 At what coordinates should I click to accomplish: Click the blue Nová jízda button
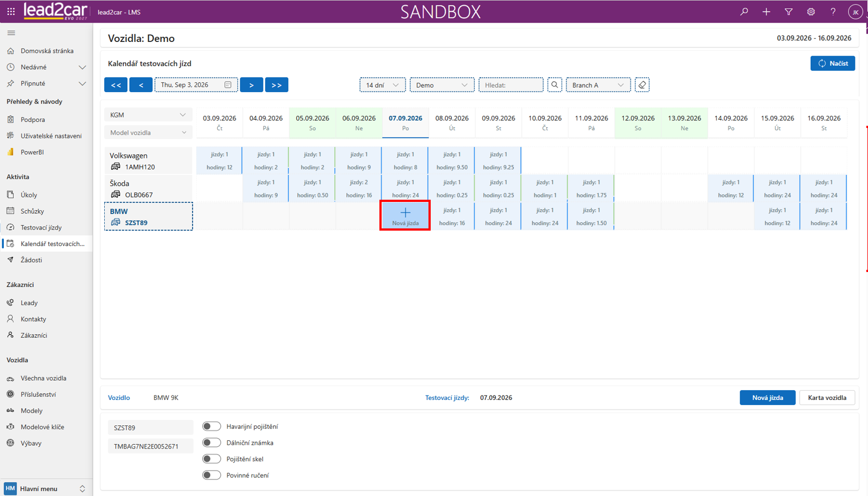coord(768,398)
